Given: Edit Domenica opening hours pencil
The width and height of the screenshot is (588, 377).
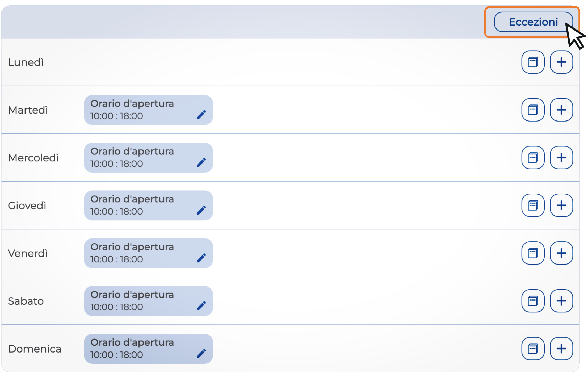Looking at the screenshot, I should click(x=201, y=353).
